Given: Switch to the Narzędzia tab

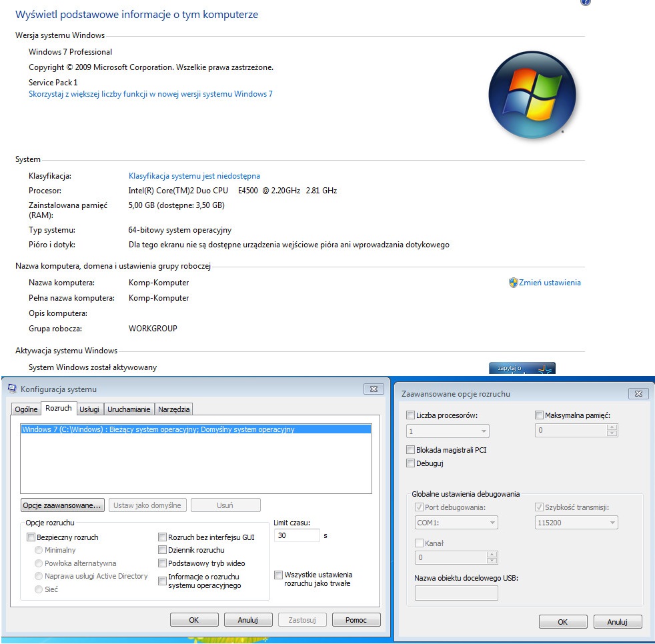Looking at the screenshot, I should (x=174, y=409).
